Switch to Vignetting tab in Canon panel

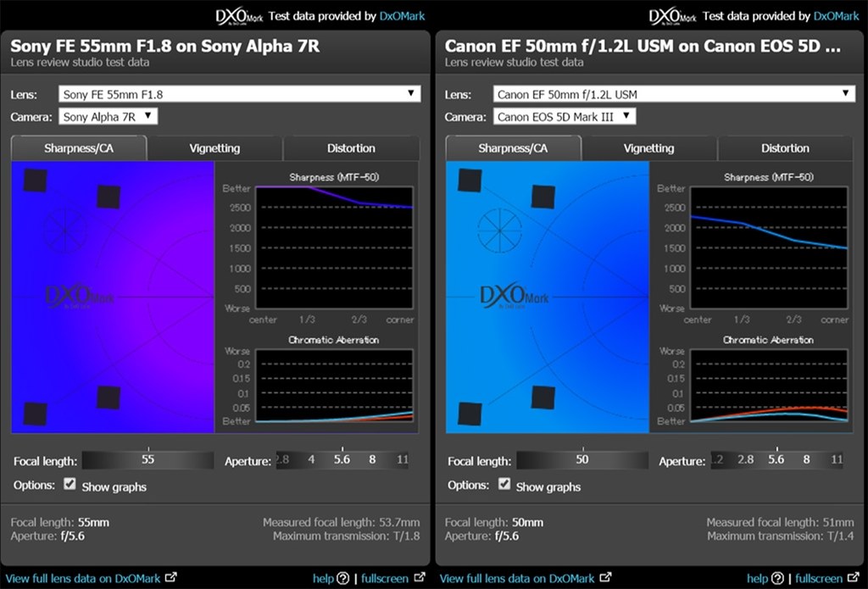(648, 148)
